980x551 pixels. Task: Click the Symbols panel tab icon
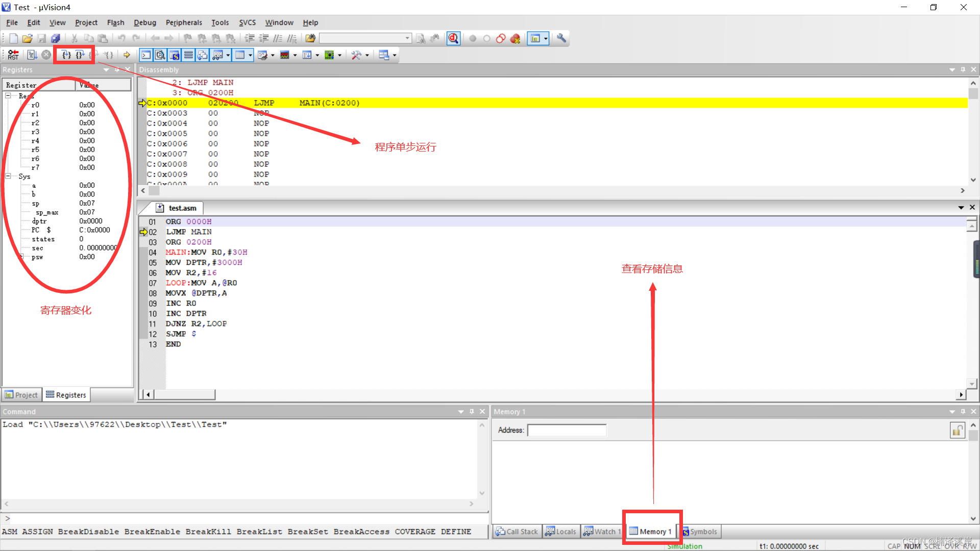pyautogui.click(x=684, y=532)
